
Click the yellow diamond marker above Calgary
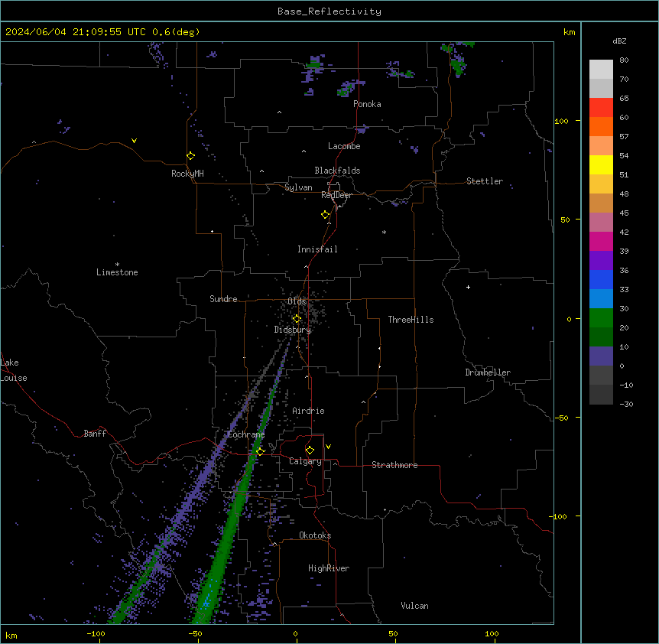tap(310, 450)
